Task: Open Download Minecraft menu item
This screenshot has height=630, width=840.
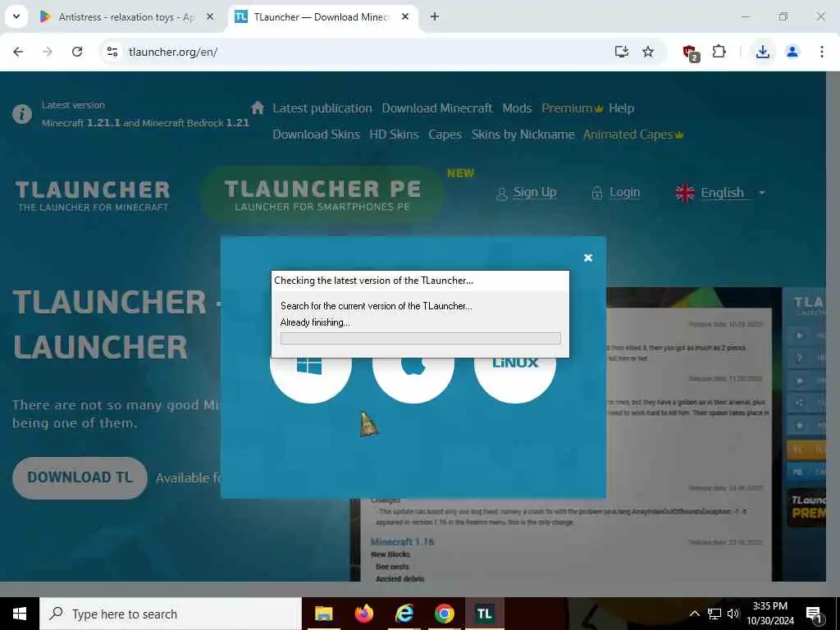Action: click(x=436, y=108)
